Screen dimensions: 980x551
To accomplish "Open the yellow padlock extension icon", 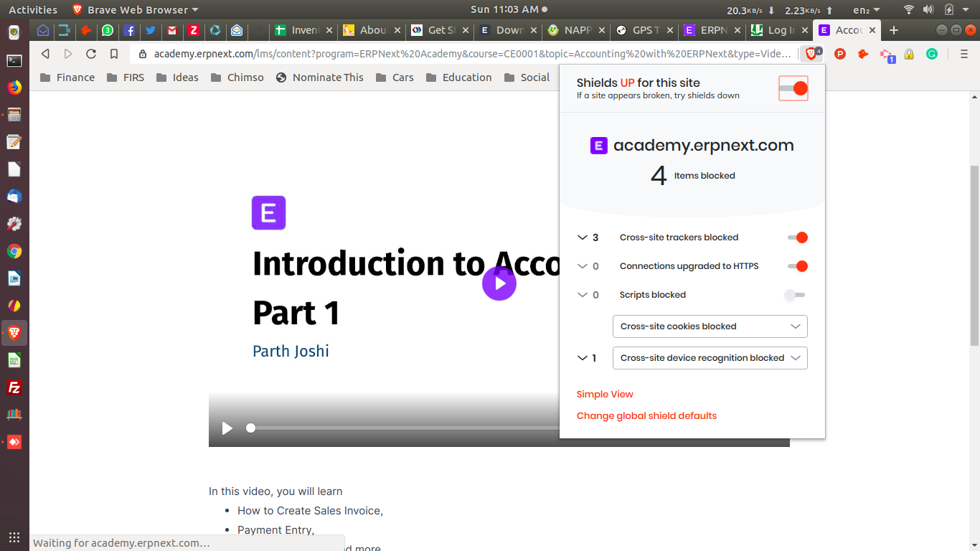I will (909, 54).
